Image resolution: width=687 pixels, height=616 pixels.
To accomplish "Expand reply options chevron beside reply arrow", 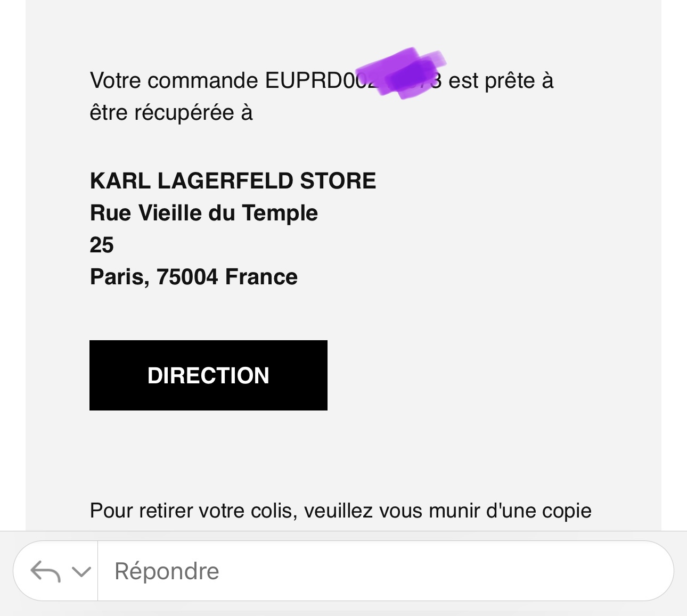I will tap(81, 572).
